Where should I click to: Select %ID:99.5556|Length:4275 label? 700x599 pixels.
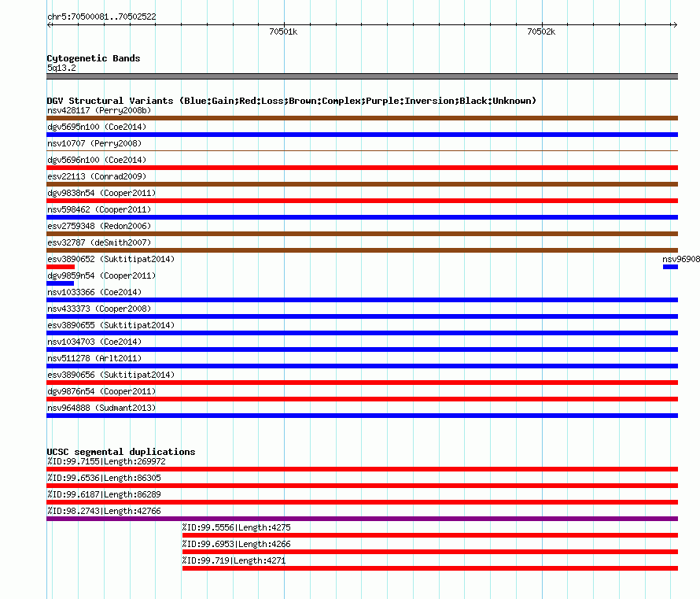(x=236, y=527)
